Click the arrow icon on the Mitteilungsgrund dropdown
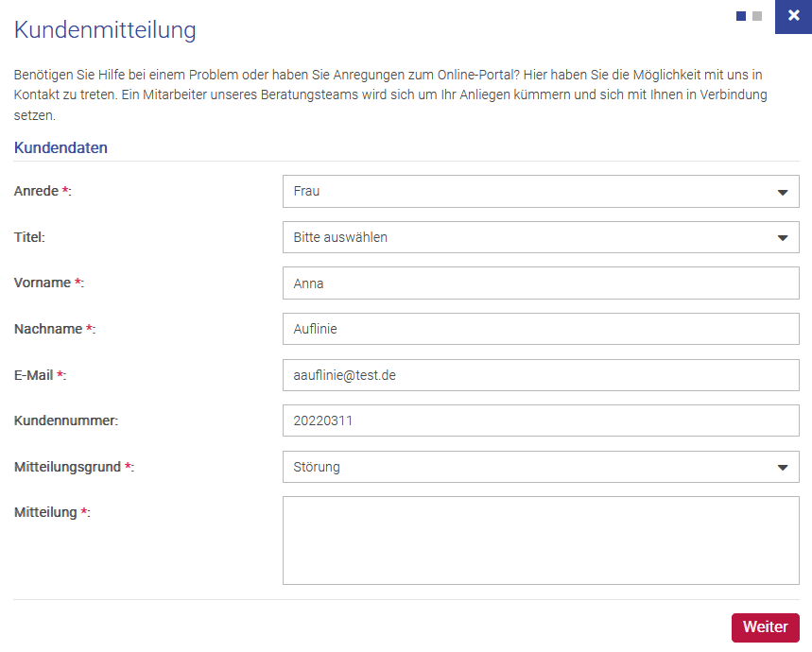Image resolution: width=812 pixels, height=652 pixels. click(x=783, y=468)
